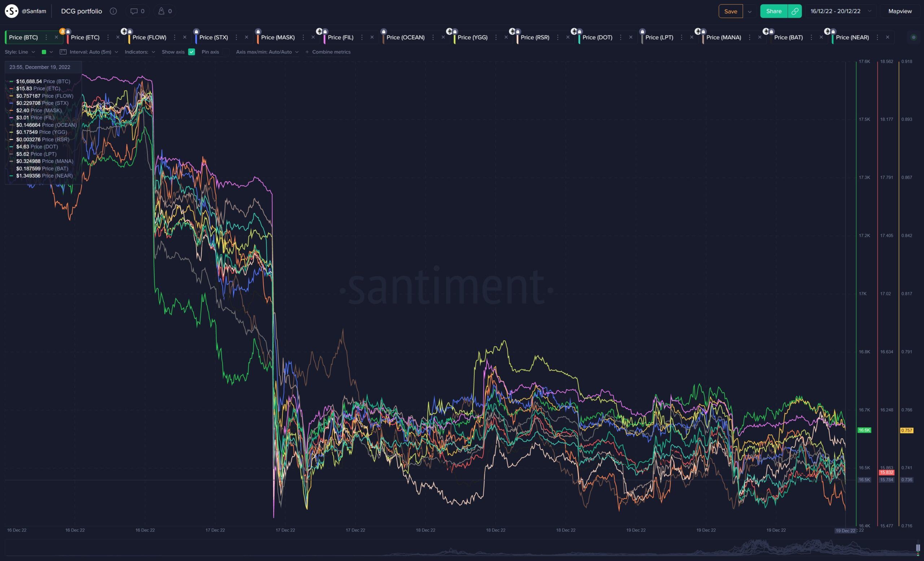Viewport: 924px width, 561px height.
Task: Click the likes rocket icon
Action: pyautogui.click(x=161, y=11)
